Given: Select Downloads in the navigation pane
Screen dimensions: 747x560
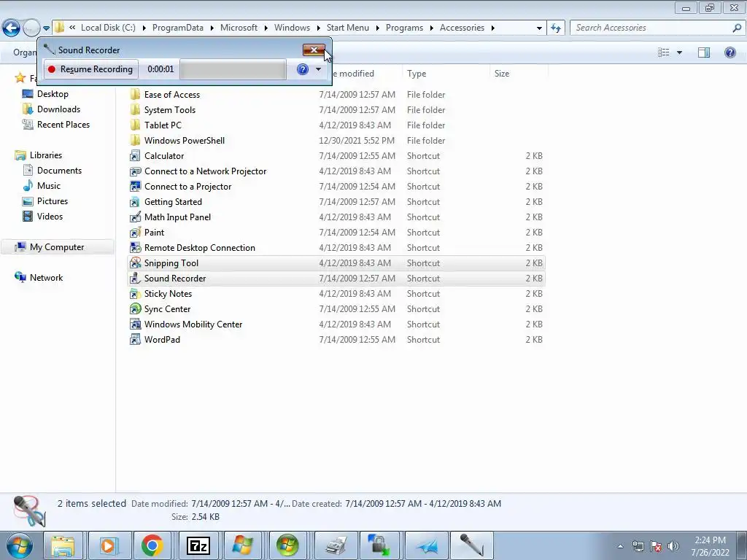Looking at the screenshot, I should [58, 109].
